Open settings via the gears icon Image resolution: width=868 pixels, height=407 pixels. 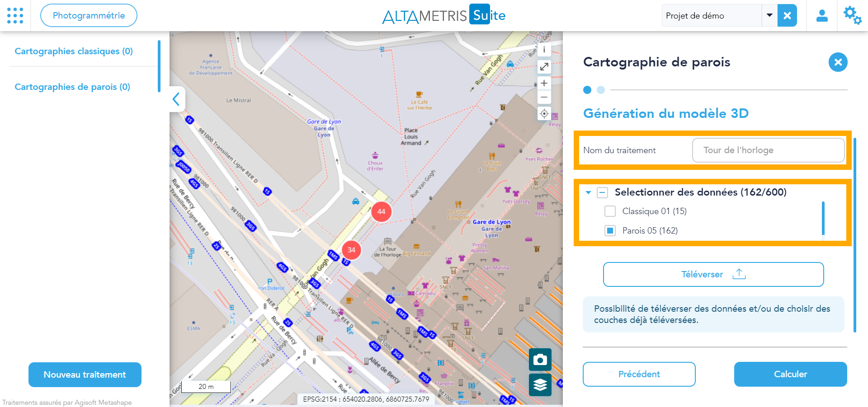[x=852, y=16]
